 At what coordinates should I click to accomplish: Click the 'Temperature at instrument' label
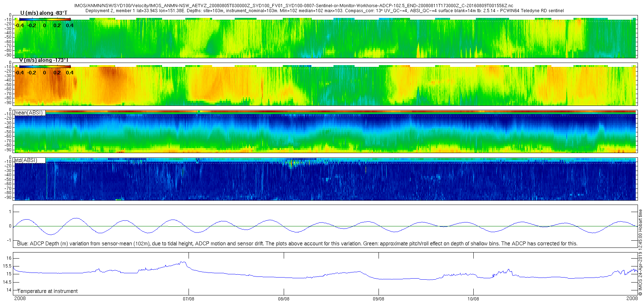(48, 291)
